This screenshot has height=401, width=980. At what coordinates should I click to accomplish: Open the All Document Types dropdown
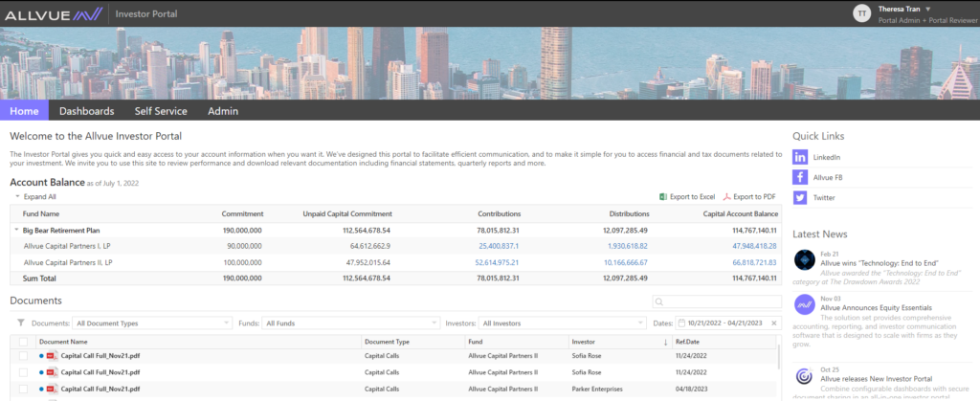(152, 323)
